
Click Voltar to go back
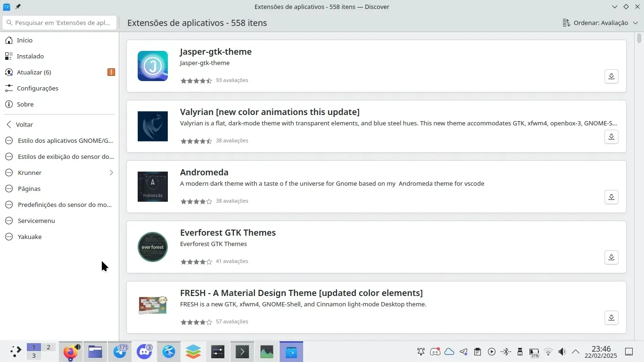pos(25,124)
